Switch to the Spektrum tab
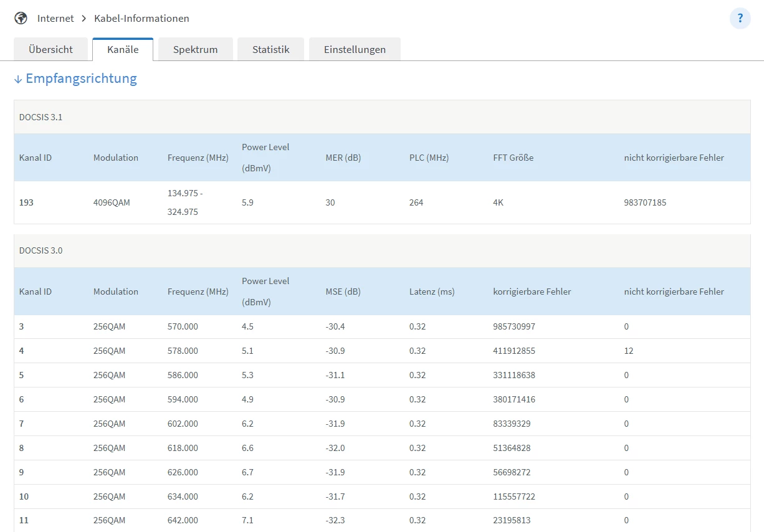 [x=195, y=49]
